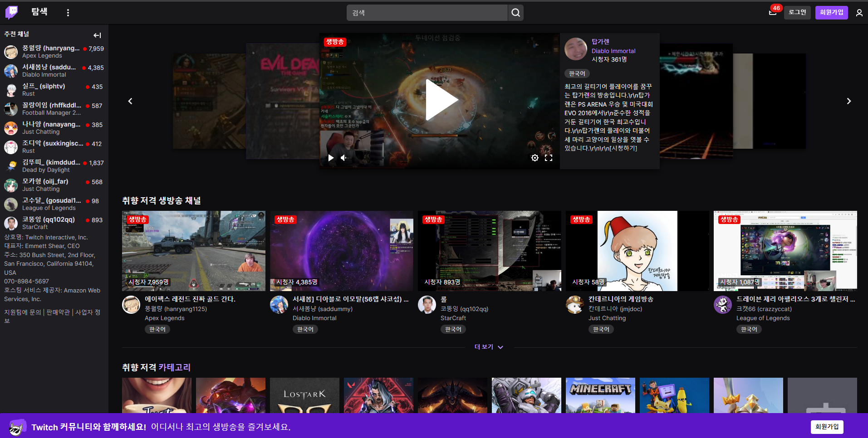
Task: Click the 한국어 tag under the StarCraft card
Action: (454, 330)
